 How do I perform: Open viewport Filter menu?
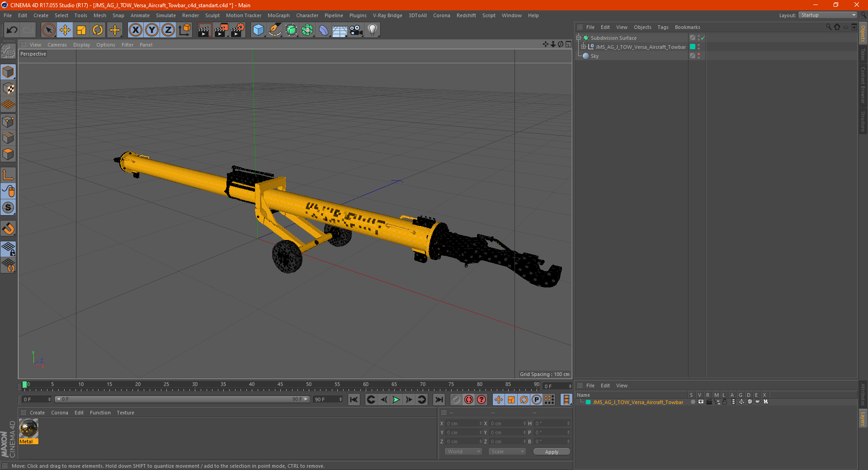(127, 45)
